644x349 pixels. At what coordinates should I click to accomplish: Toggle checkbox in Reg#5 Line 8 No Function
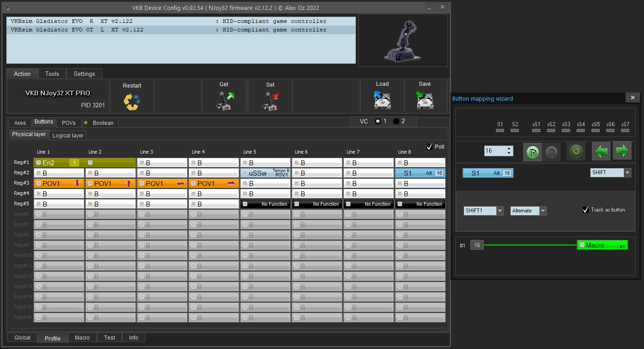pyautogui.click(x=400, y=204)
